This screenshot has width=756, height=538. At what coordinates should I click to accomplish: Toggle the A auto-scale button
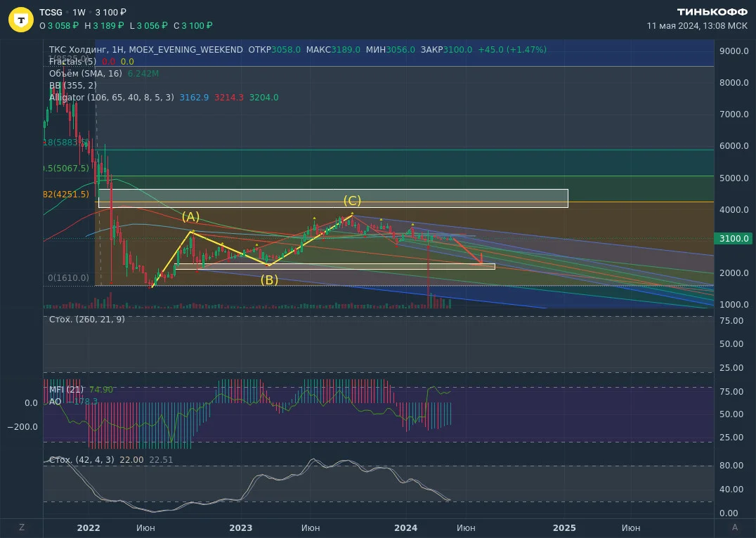coord(735,527)
